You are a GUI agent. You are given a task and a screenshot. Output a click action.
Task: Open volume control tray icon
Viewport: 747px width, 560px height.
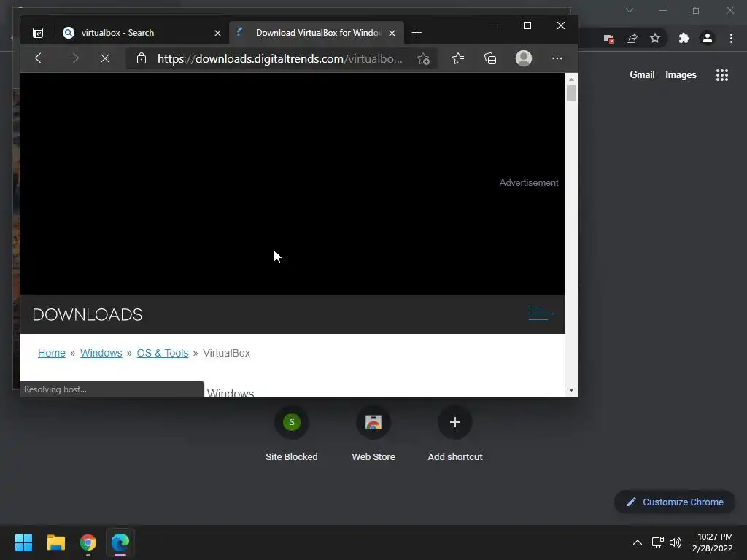(x=675, y=542)
